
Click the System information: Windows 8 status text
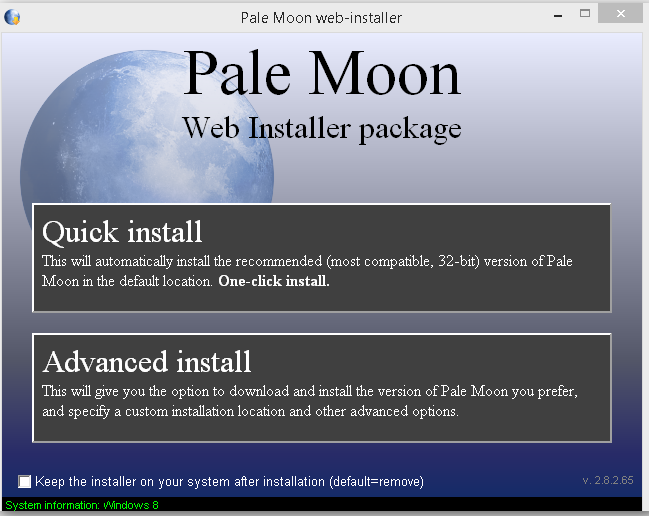click(82, 505)
